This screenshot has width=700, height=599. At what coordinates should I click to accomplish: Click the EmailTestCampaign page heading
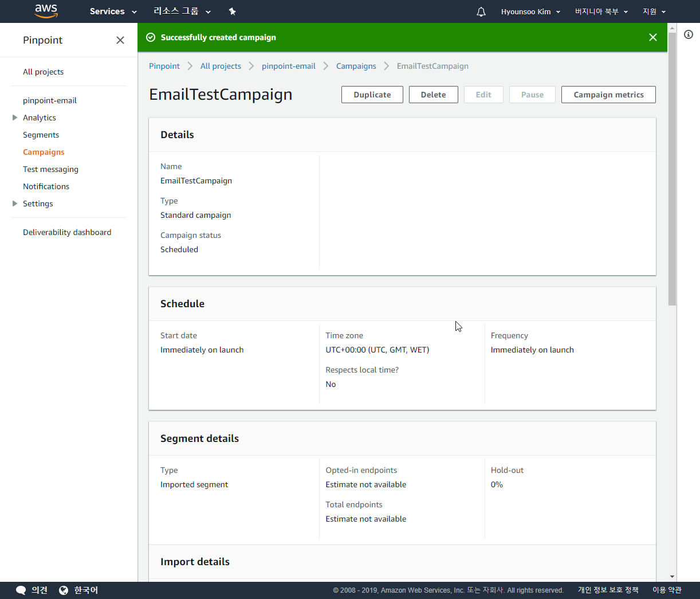(221, 95)
